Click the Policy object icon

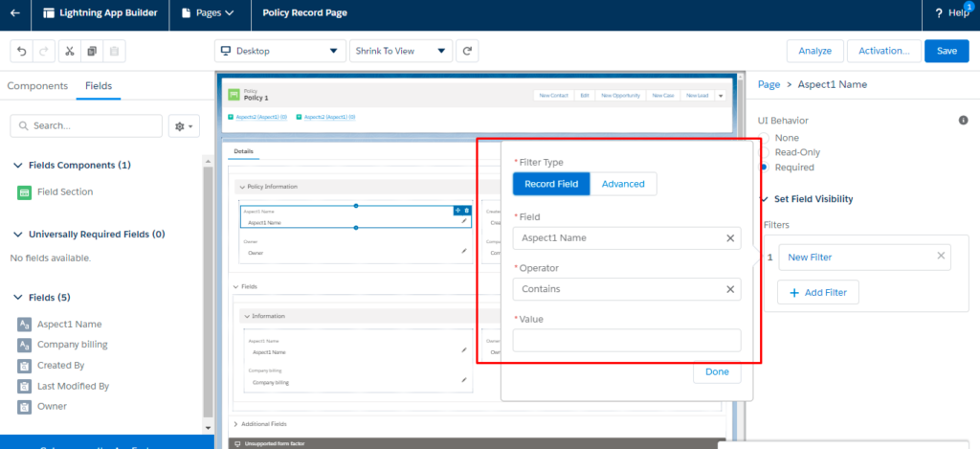(234, 95)
